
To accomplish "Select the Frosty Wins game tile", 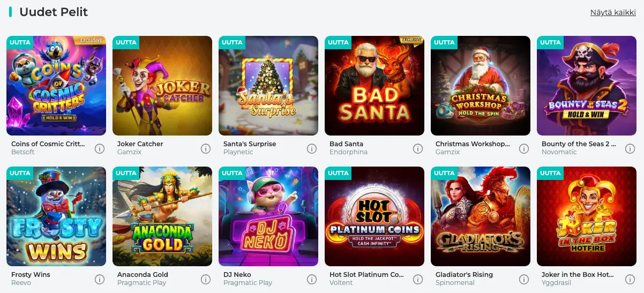I will click(x=56, y=216).
